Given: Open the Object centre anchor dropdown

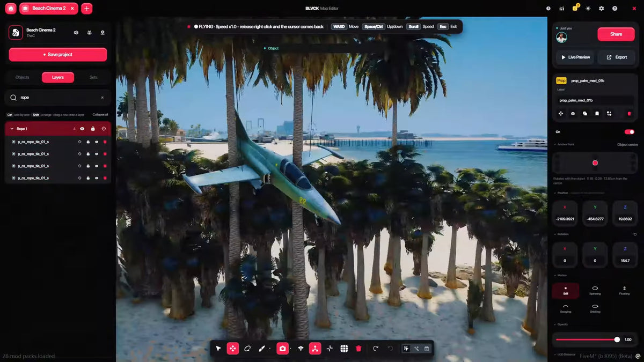Looking at the screenshot, I should pos(627,145).
